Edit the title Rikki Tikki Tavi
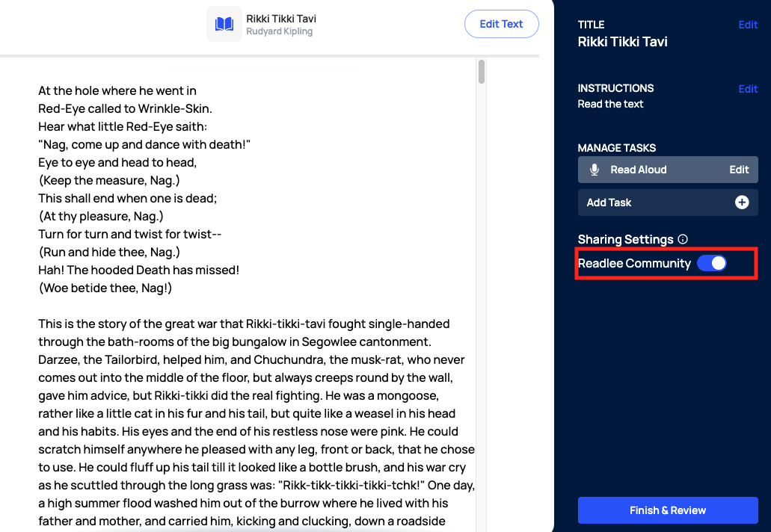This screenshot has height=532, width=771. 748,25
